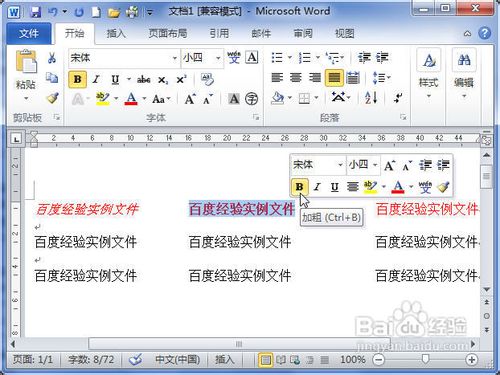Open line spacing dropdown
500x375 pixels.
coord(382,78)
